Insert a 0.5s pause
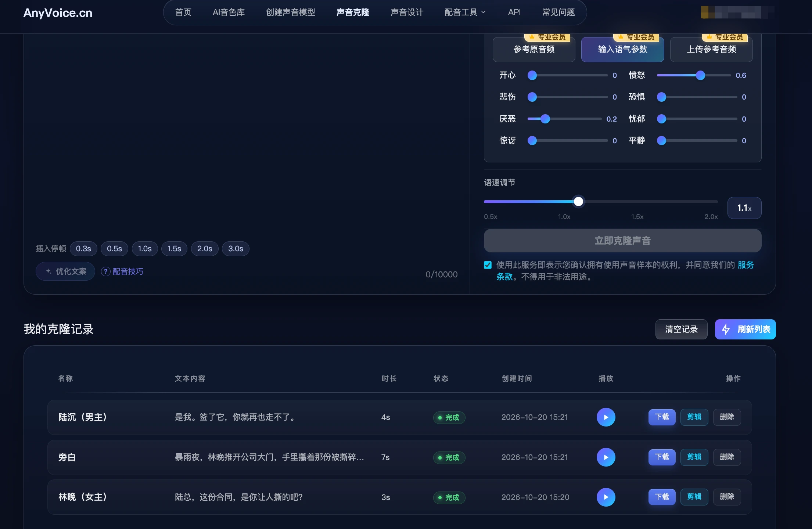The image size is (812, 529). 114,249
